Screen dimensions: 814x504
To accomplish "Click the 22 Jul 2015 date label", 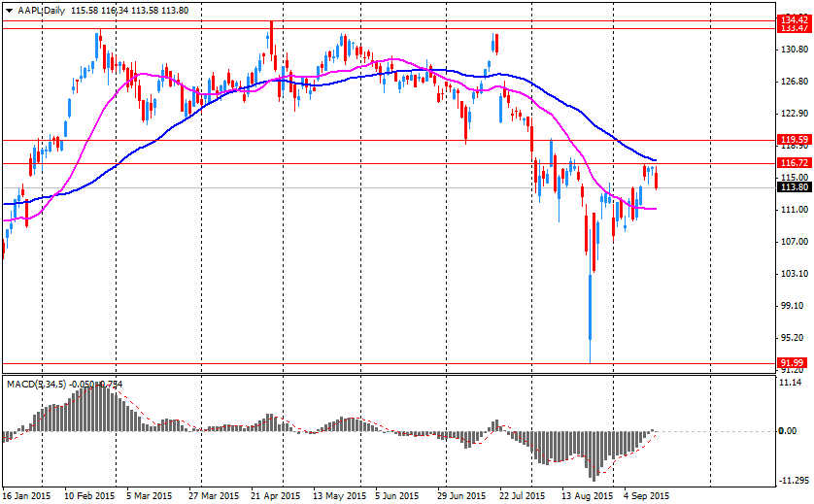I will click(523, 495).
